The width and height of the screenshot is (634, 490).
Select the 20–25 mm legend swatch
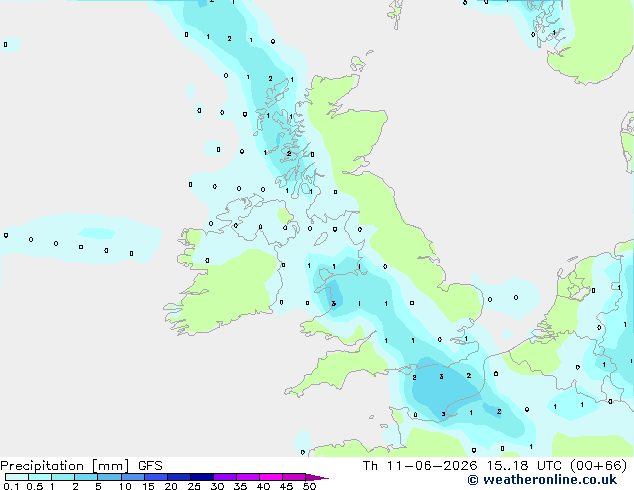179,477
